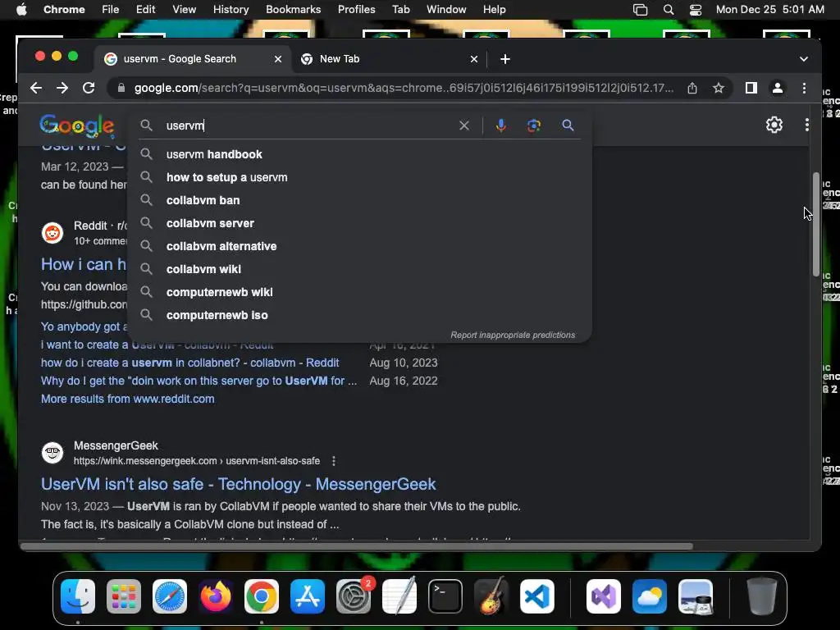Expand the tab search dropdown arrow
This screenshot has width=840, height=630.
[x=804, y=59]
